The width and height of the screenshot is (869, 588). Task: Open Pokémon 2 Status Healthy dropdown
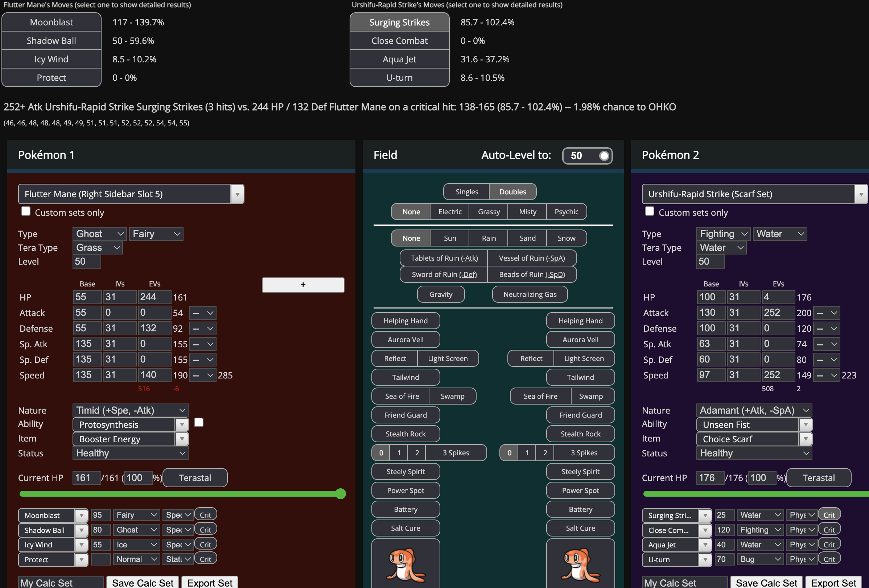[754, 453]
